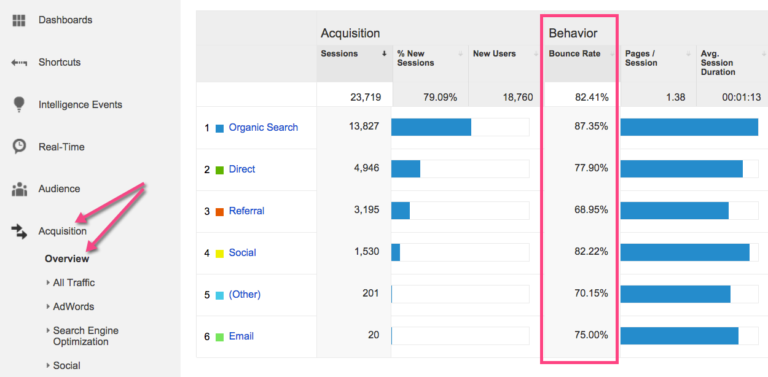
Task: Select the Acquisition section label
Action: coord(63,231)
